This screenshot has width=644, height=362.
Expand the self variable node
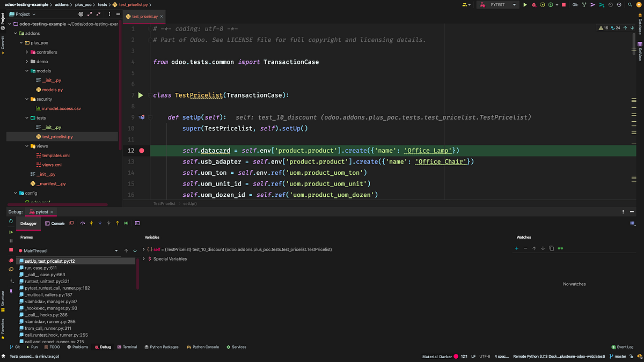[144, 249]
